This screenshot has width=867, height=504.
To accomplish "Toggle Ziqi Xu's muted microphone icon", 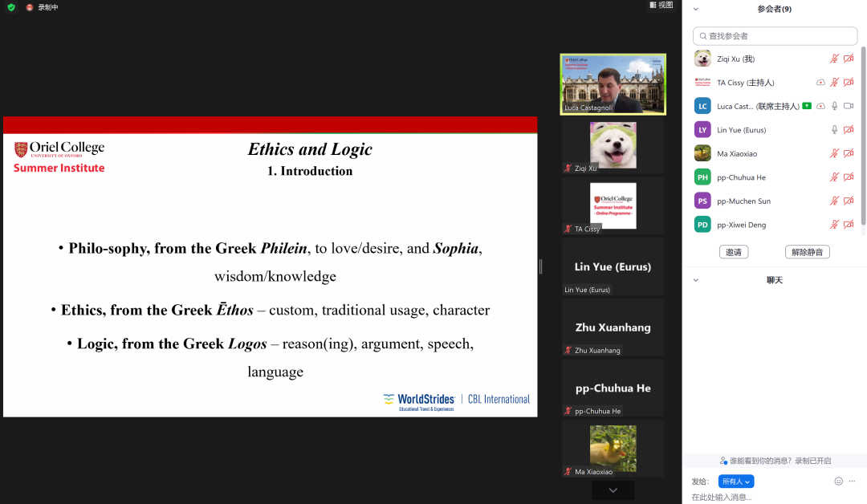I will (x=834, y=59).
